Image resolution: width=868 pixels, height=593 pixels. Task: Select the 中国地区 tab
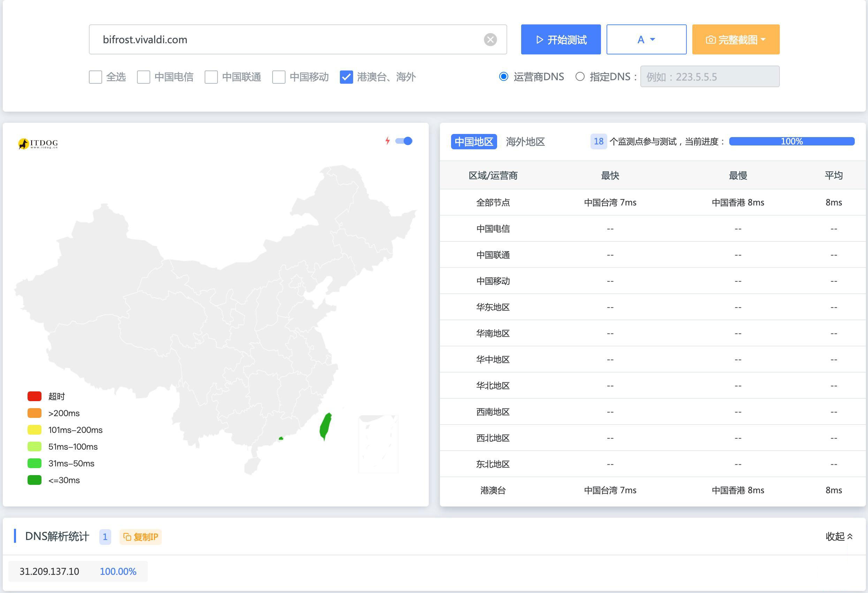[474, 142]
